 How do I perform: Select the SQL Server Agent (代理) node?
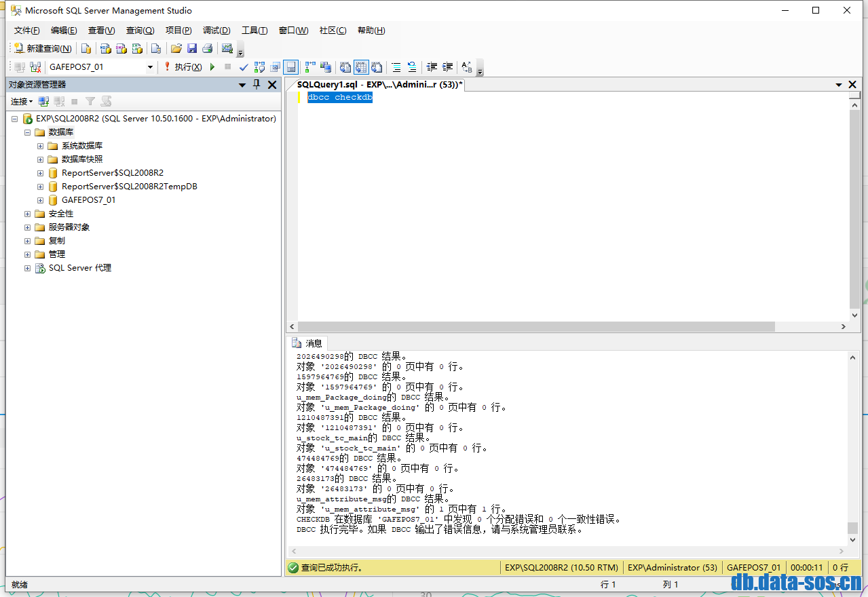click(79, 268)
